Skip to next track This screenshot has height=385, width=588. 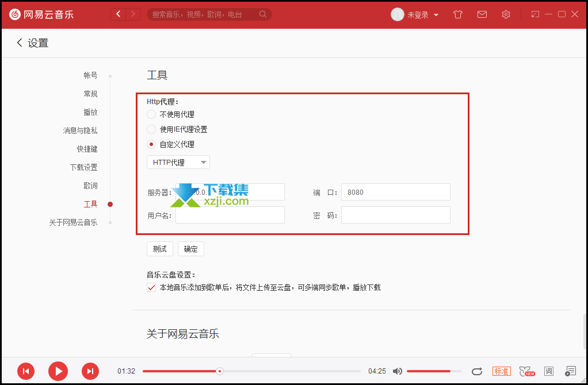pyautogui.click(x=90, y=371)
